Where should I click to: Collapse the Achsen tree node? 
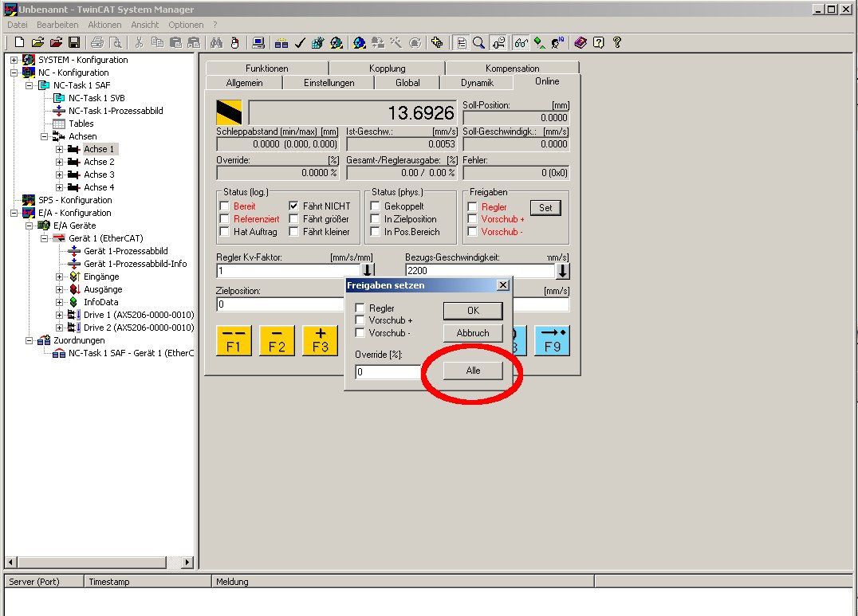(45, 136)
